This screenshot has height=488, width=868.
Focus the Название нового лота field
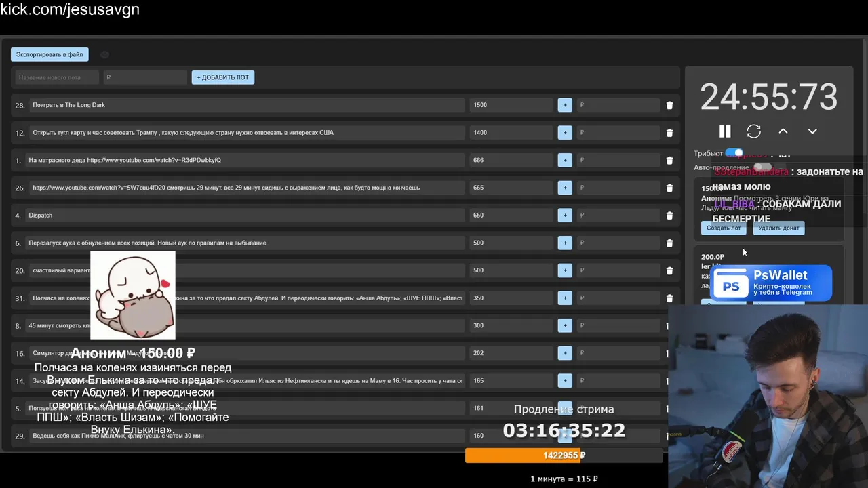coord(57,77)
